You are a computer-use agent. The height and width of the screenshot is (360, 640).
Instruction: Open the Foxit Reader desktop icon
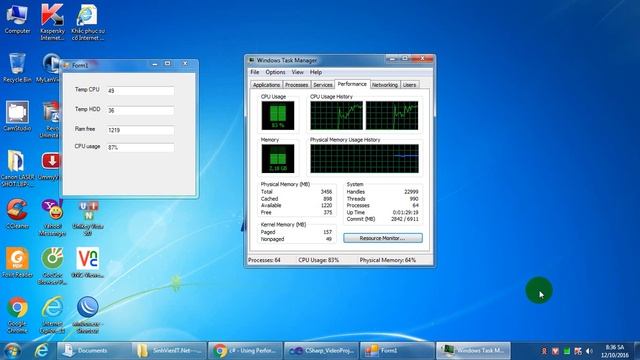pyautogui.click(x=17, y=262)
